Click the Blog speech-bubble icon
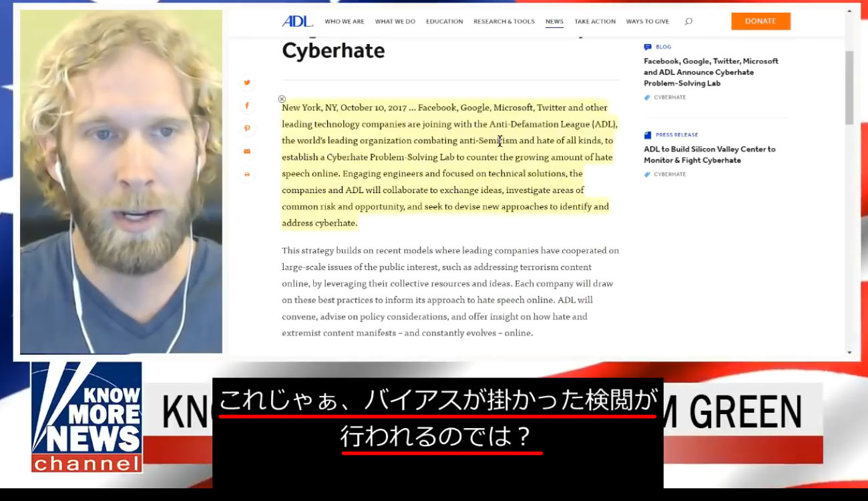 pos(648,47)
